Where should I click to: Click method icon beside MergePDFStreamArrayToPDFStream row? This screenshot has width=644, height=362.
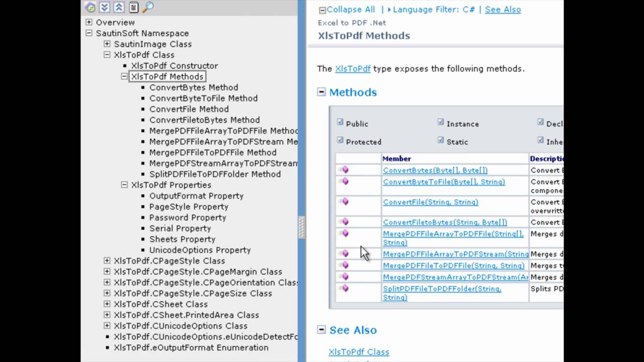point(344,277)
